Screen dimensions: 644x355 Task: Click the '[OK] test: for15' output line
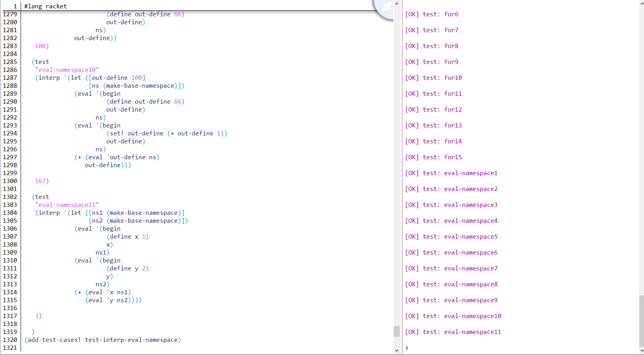433,157
